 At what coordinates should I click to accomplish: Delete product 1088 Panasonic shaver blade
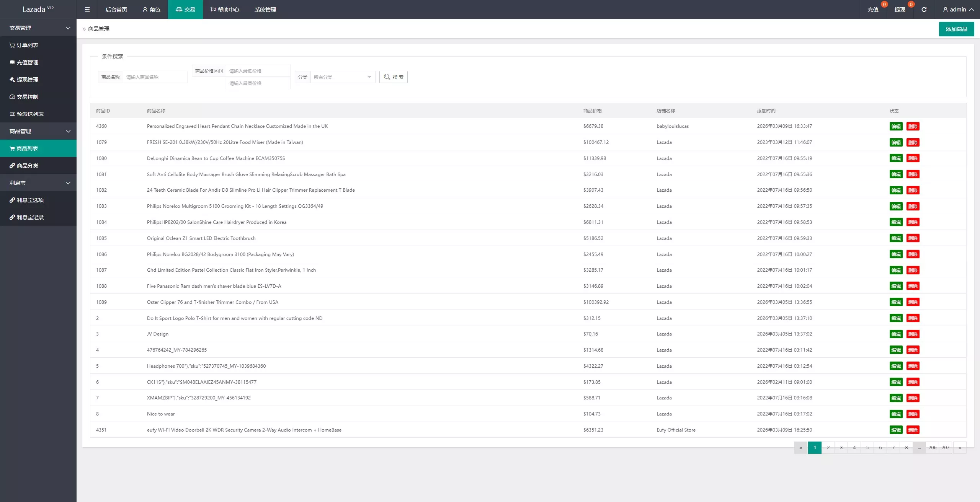pyautogui.click(x=913, y=286)
